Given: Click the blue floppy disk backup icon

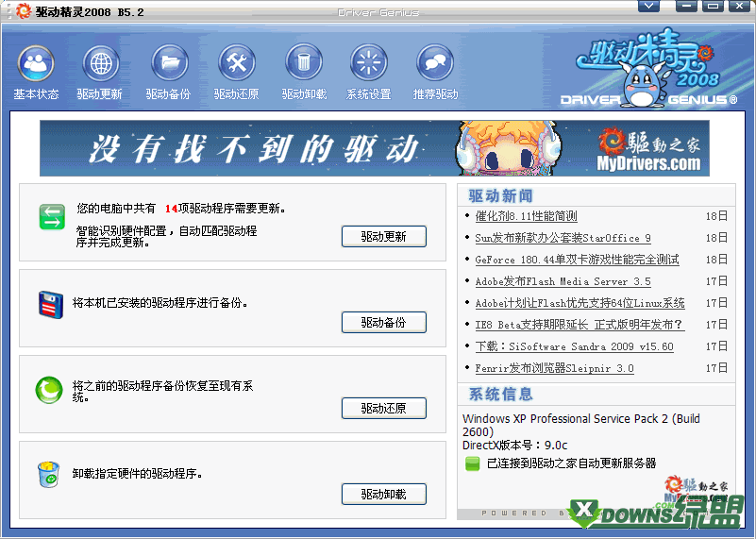Looking at the screenshot, I should coord(51,304).
